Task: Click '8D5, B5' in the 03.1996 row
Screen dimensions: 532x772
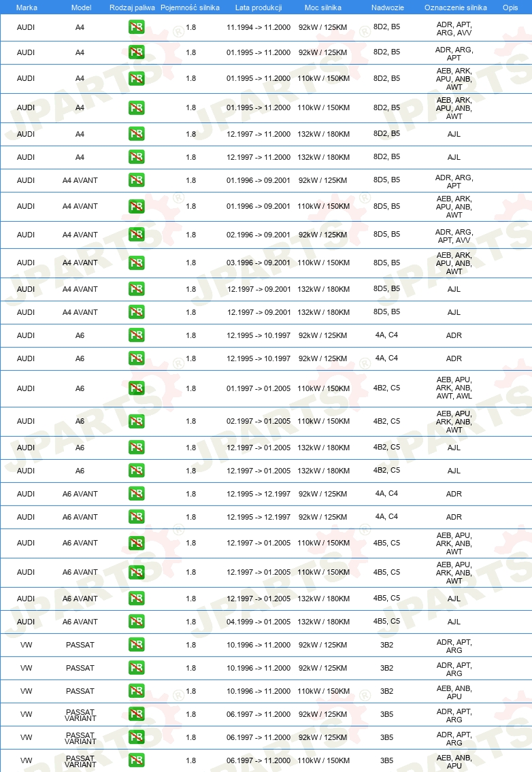Action: (386, 263)
